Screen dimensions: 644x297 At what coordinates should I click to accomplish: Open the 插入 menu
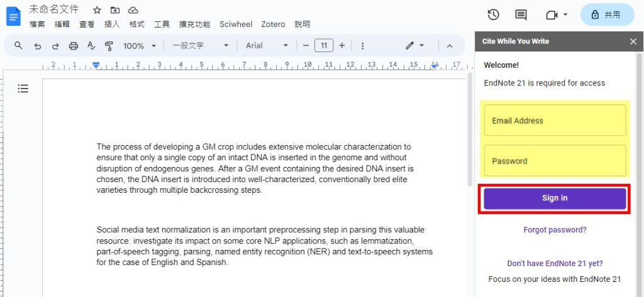(x=112, y=24)
